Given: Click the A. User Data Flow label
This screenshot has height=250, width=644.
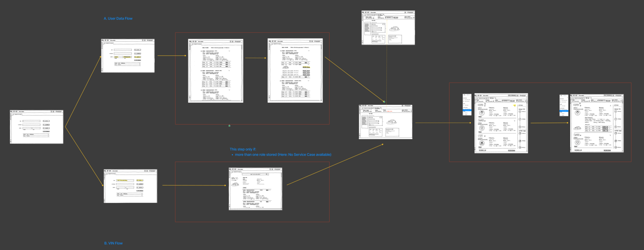Looking at the screenshot, I should click(118, 19).
